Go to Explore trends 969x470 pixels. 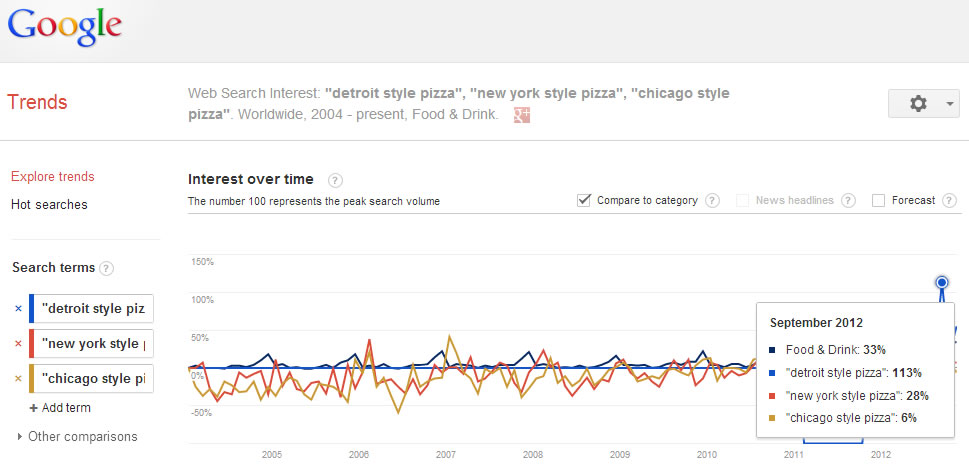click(x=52, y=177)
